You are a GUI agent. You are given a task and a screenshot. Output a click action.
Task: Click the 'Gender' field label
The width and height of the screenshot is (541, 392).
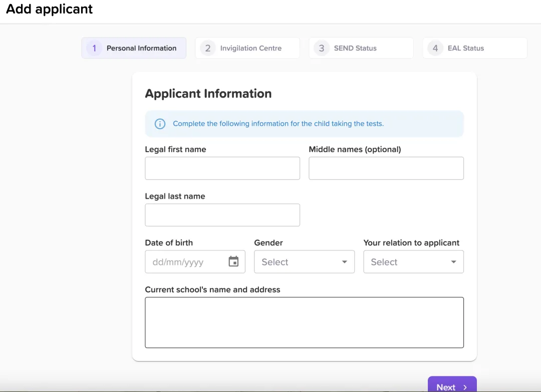click(x=268, y=243)
